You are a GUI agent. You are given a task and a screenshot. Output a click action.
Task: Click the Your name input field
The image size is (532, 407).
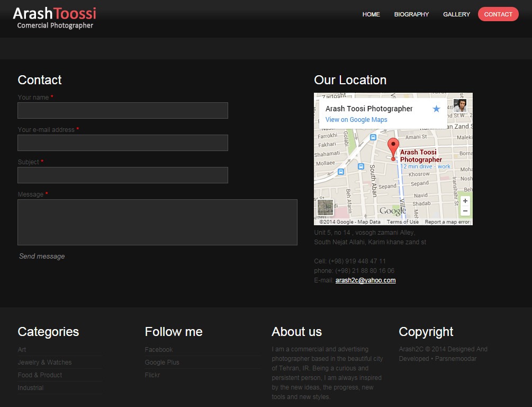point(123,110)
